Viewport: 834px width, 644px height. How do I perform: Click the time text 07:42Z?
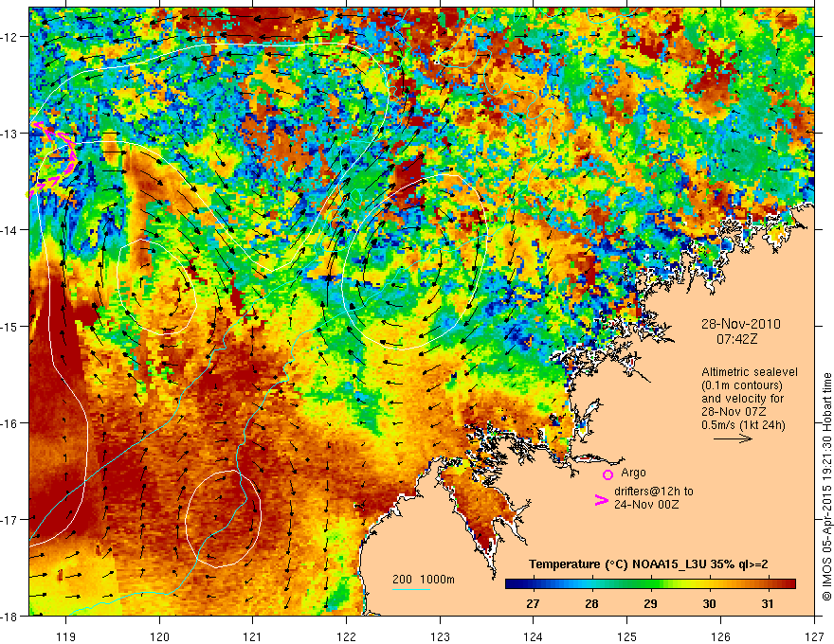[736, 339]
